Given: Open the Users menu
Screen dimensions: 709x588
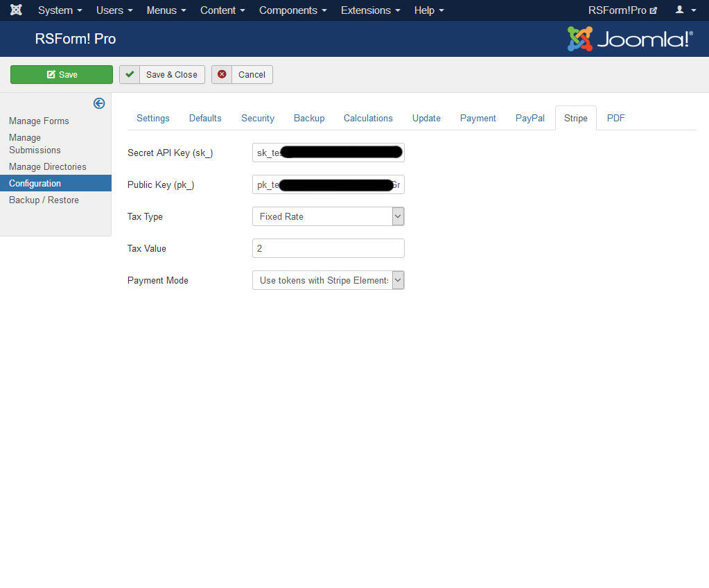Looking at the screenshot, I should coord(114,10).
